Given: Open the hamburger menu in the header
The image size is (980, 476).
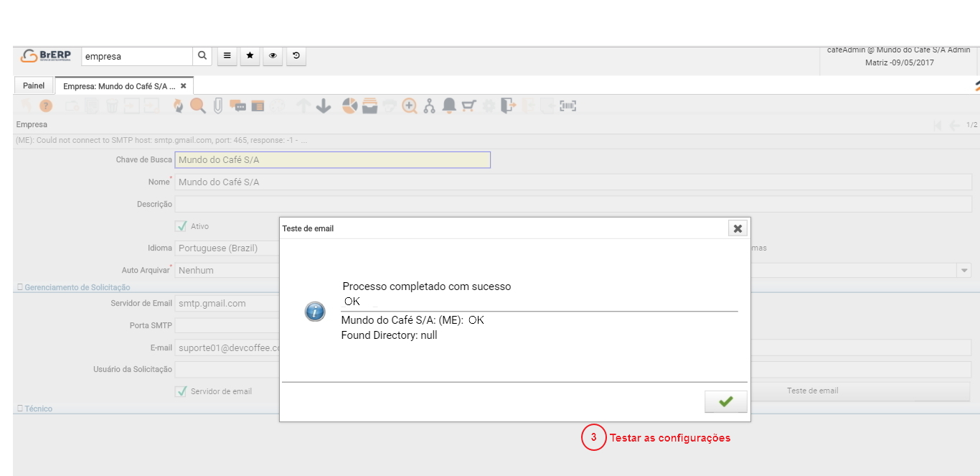Looking at the screenshot, I should 227,56.
